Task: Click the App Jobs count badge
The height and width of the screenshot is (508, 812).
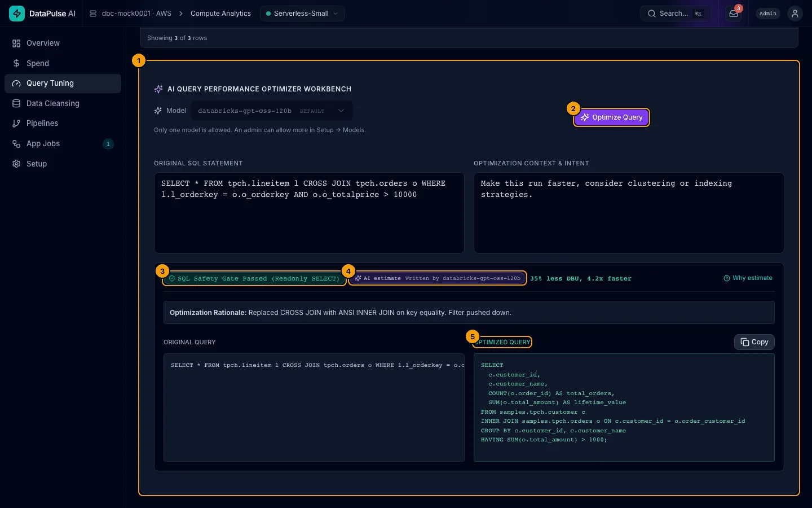Action: coord(108,144)
